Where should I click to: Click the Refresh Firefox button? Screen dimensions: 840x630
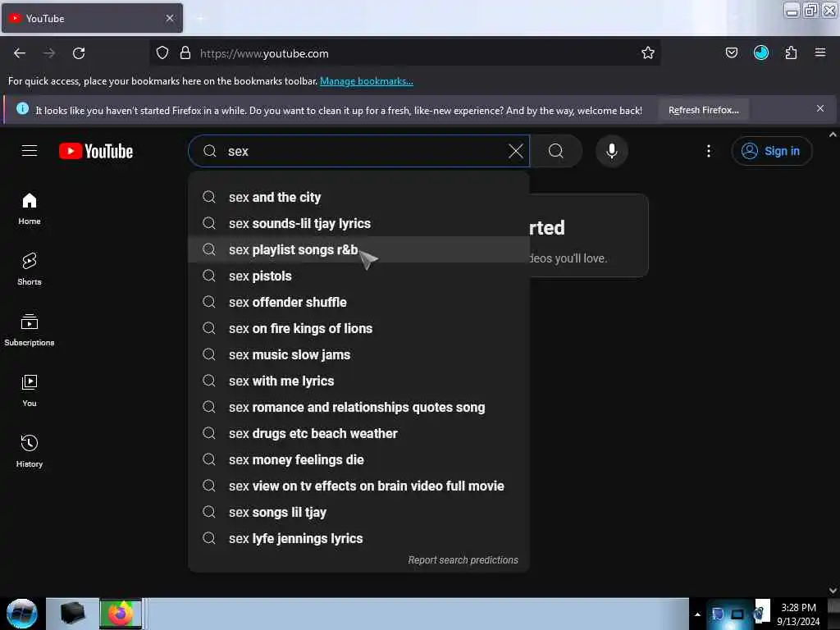703,110
